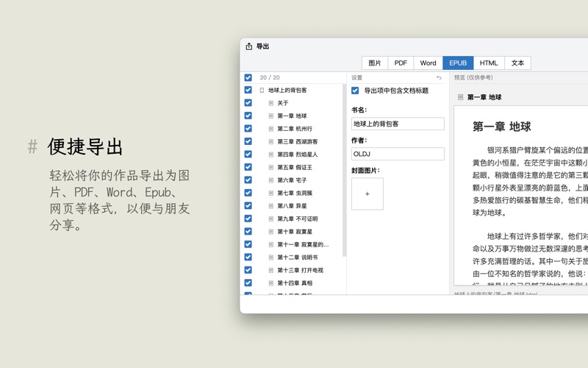Click the 作者 author field containing OLDJ
The height and width of the screenshot is (368, 588).
[398, 154]
